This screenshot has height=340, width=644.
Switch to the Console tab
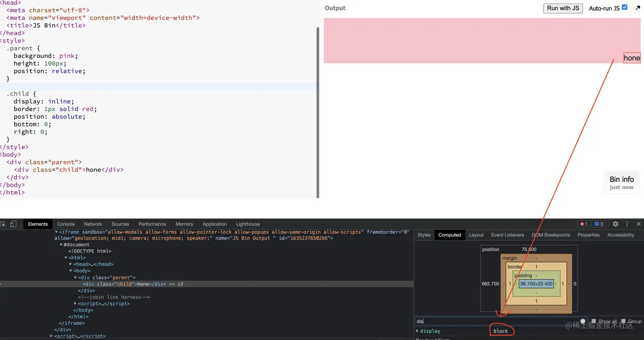pyautogui.click(x=66, y=224)
